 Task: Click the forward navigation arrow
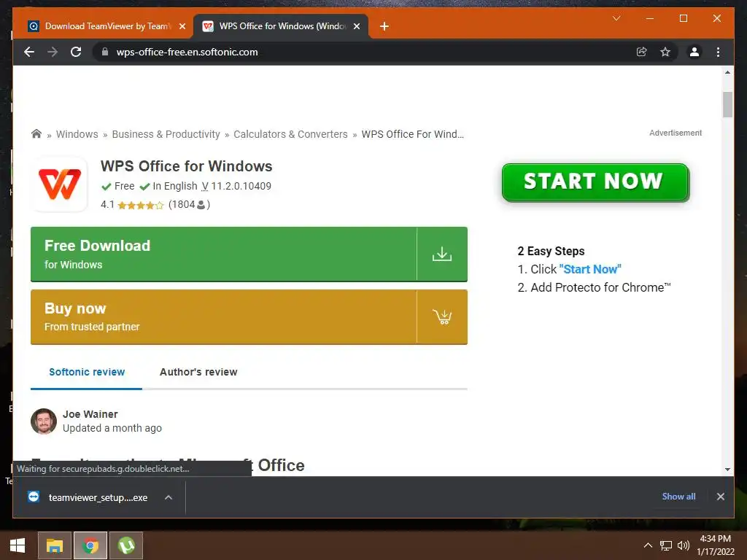coord(53,52)
